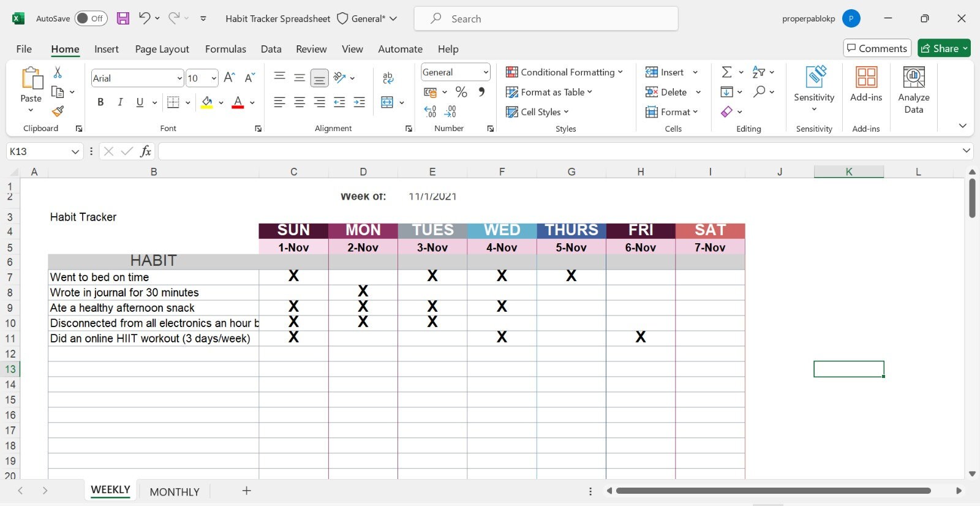Click the Percent Style icon
The width and height of the screenshot is (980, 506).
[x=461, y=92]
